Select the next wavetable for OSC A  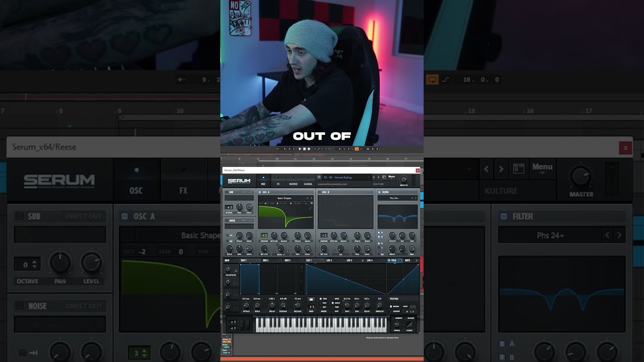pyautogui.click(x=311, y=198)
